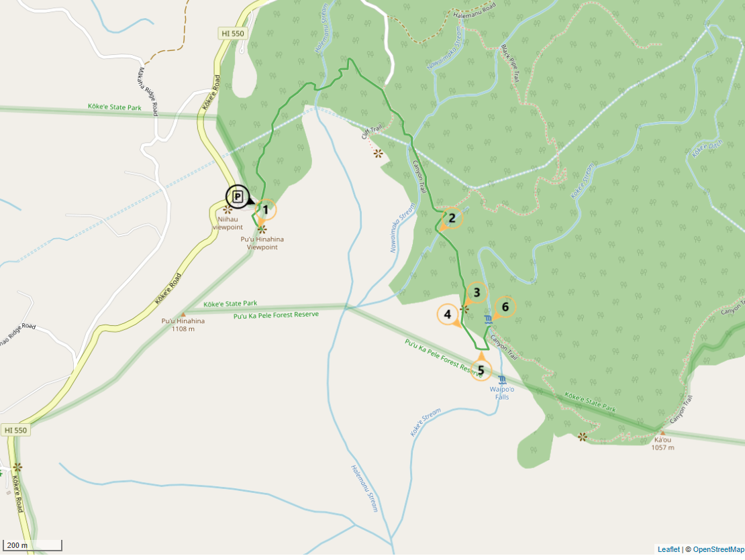Open the Leaflet attribution link
Viewport: 745px width, 560px height.
tap(668, 549)
